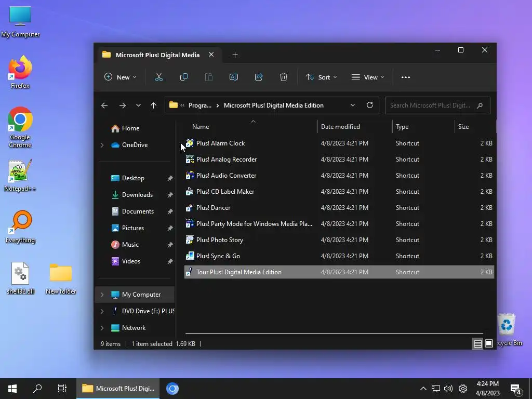Go forward with the right arrow
This screenshot has height=399, width=532.
point(123,105)
